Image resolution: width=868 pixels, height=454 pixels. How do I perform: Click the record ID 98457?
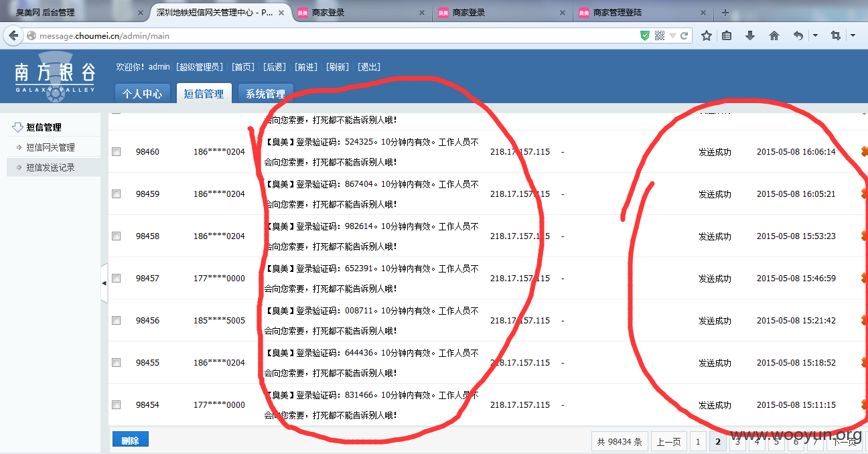(x=147, y=279)
